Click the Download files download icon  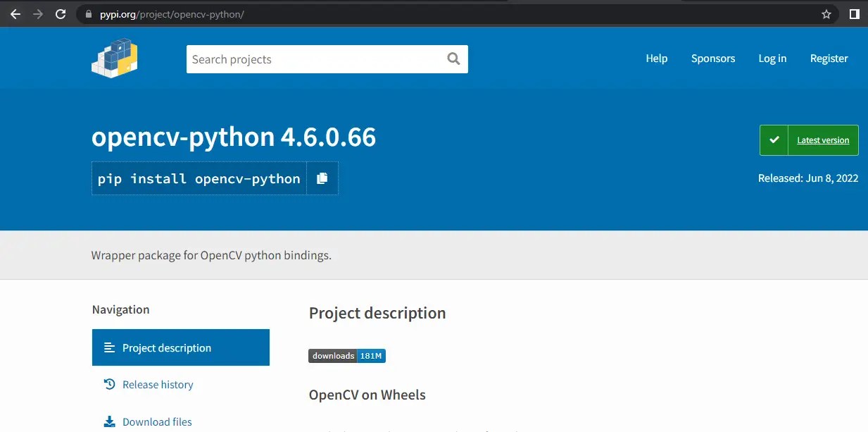point(109,421)
